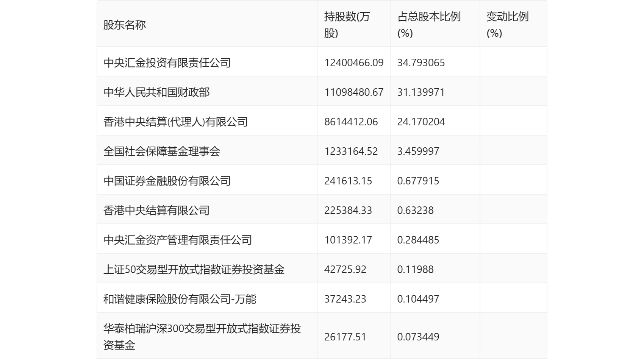Image resolution: width=644 pixels, height=359 pixels.
Task: Select 华泰柏瑞沪深300交易型开放式指数证券投资基金 name
Action: click(202, 337)
